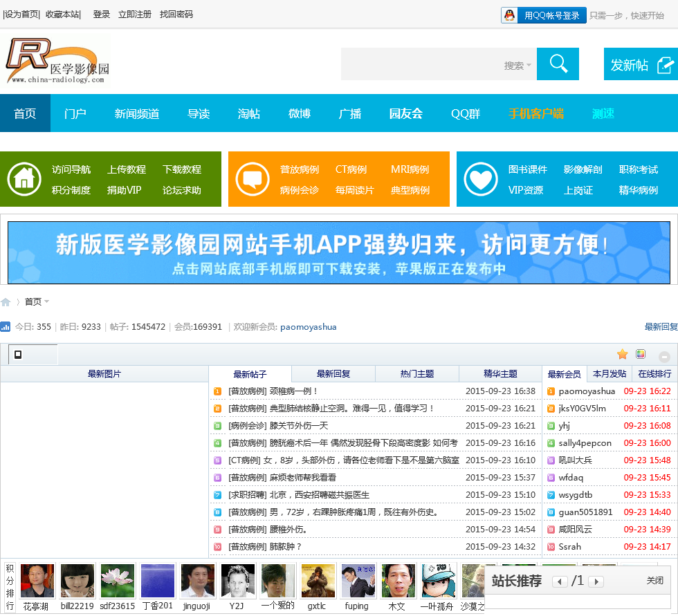Open 职称考试 in blue panel
This screenshot has height=616, width=678.
coord(638,169)
